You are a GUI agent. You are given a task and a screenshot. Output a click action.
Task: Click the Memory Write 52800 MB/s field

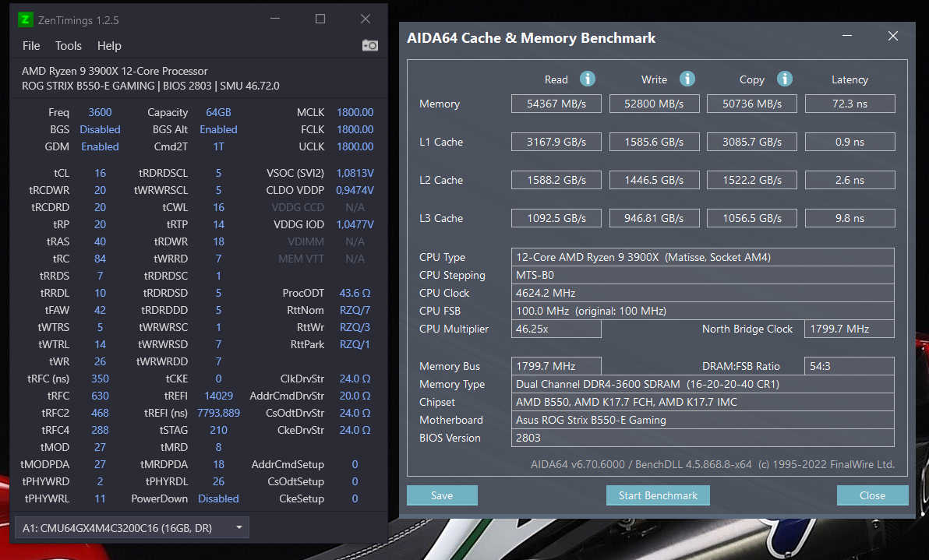(654, 104)
